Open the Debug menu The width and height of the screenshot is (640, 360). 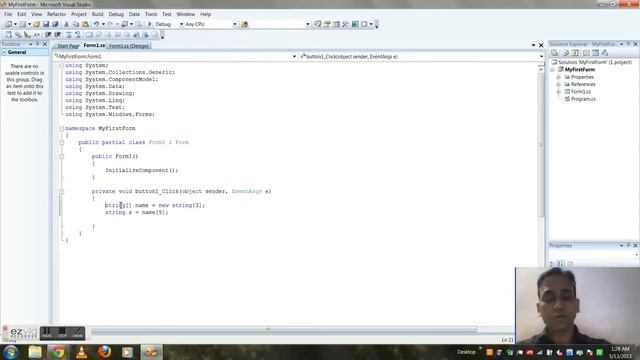click(x=116, y=14)
